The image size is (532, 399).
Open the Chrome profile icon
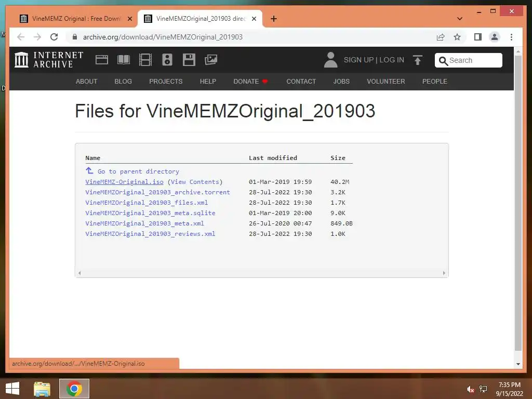click(x=495, y=37)
